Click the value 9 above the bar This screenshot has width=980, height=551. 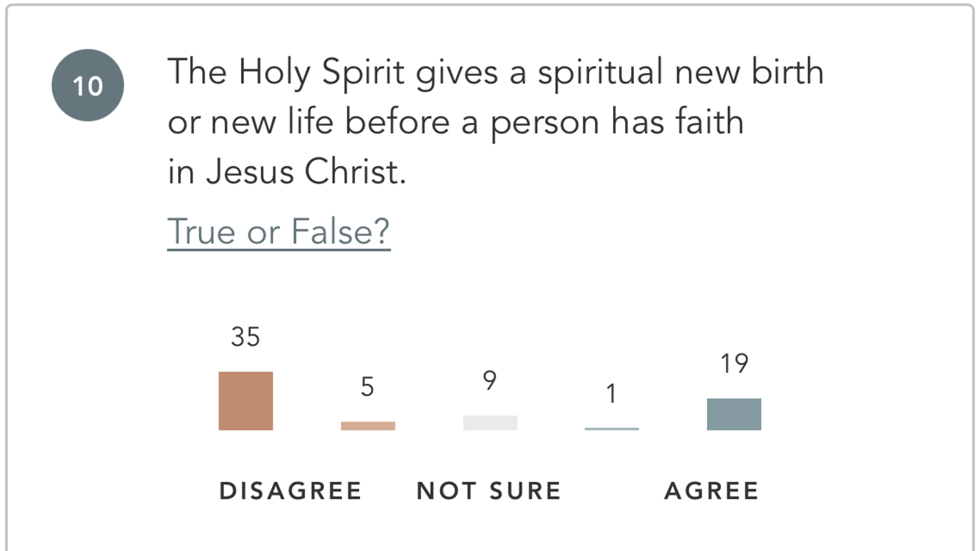(489, 381)
